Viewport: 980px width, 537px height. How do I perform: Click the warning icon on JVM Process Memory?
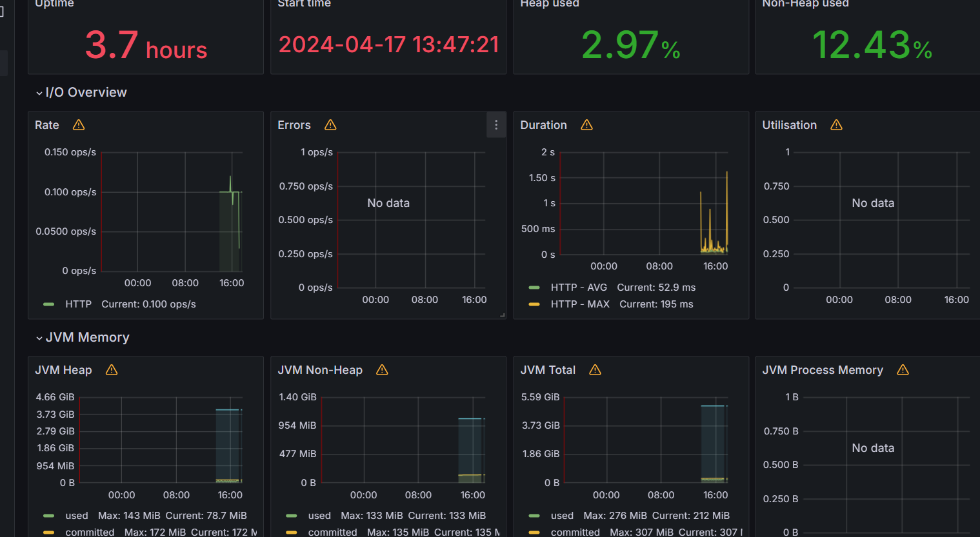tap(903, 369)
